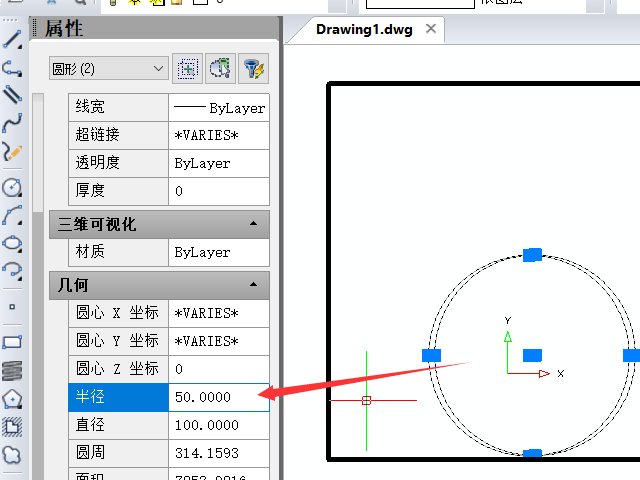Click the 属性 panel title bar
Viewport: 640px width, 480px height.
pyautogui.click(x=155, y=29)
